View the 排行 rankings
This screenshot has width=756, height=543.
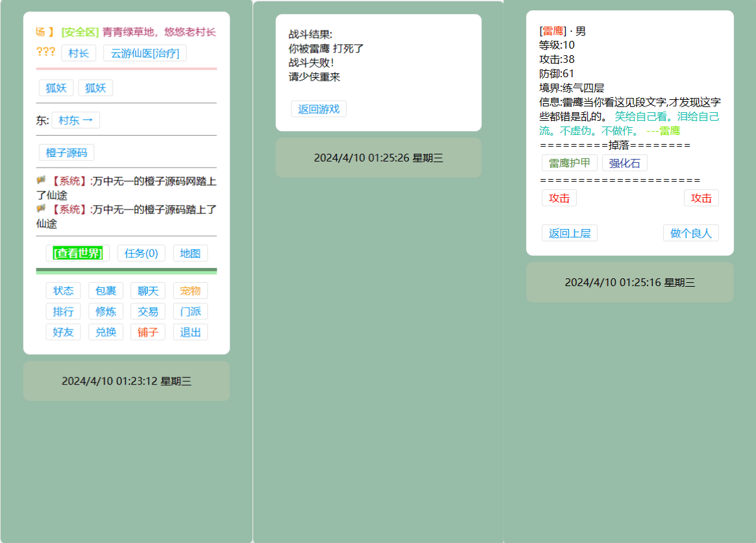point(64,311)
